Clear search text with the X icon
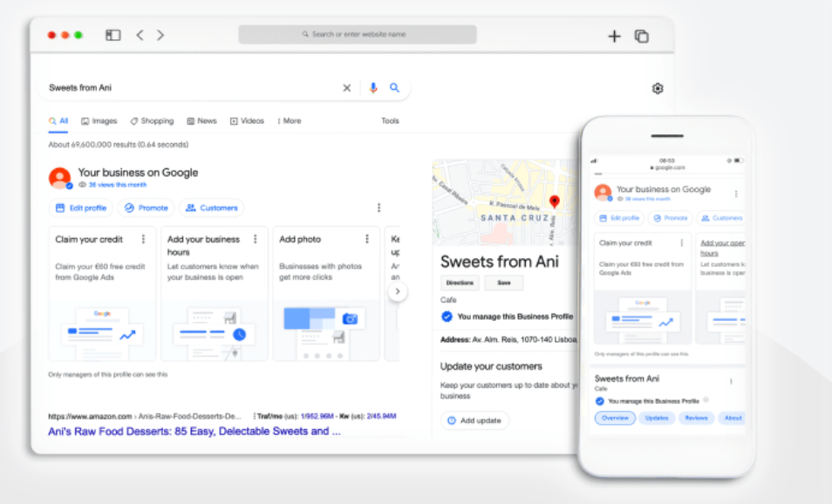This screenshot has width=832, height=504. (x=346, y=88)
